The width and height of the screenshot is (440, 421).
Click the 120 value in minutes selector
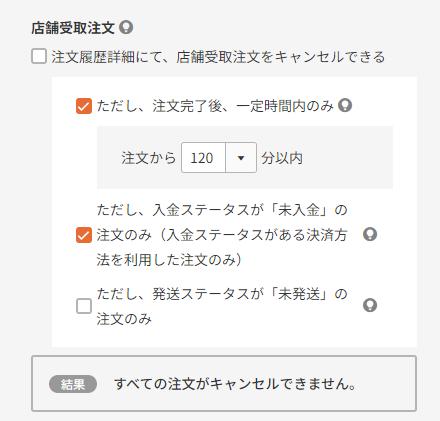tap(202, 158)
